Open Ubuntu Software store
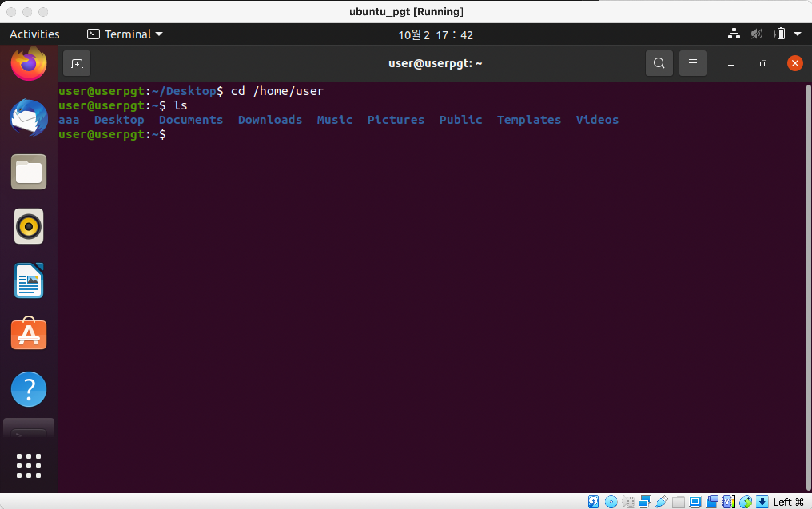 [x=29, y=334]
